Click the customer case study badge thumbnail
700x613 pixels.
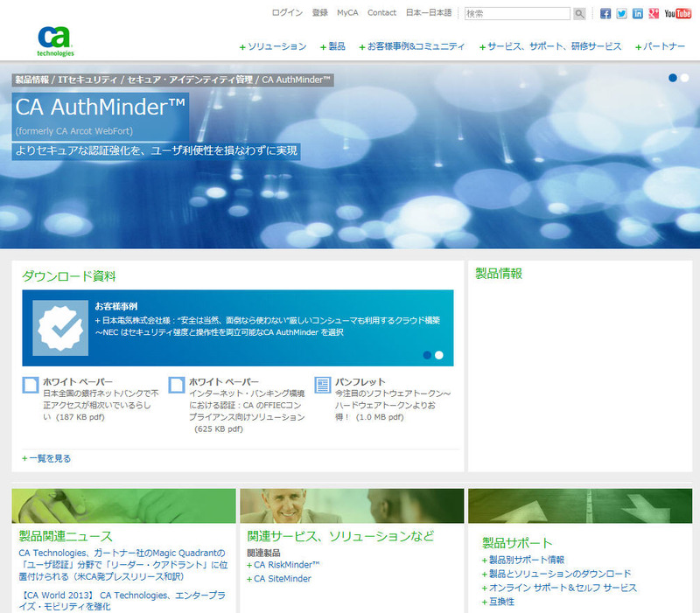tap(60, 328)
